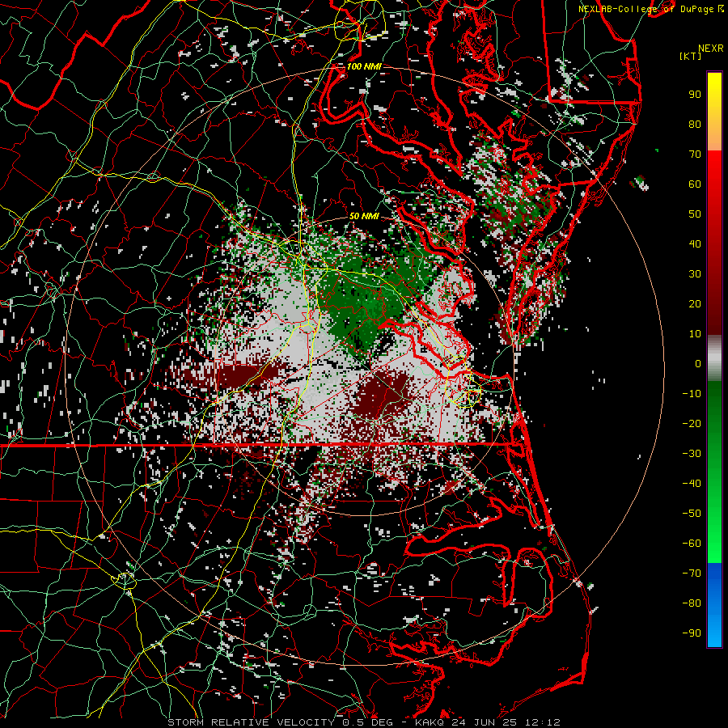
Task: Click the "100 NMI" range ring label
Action: pyautogui.click(x=364, y=67)
